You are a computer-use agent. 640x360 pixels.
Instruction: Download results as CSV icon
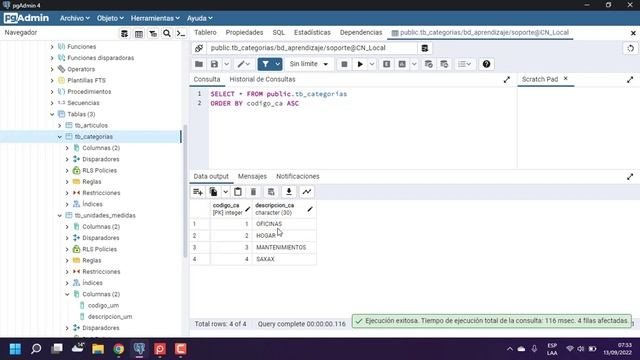click(x=289, y=192)
